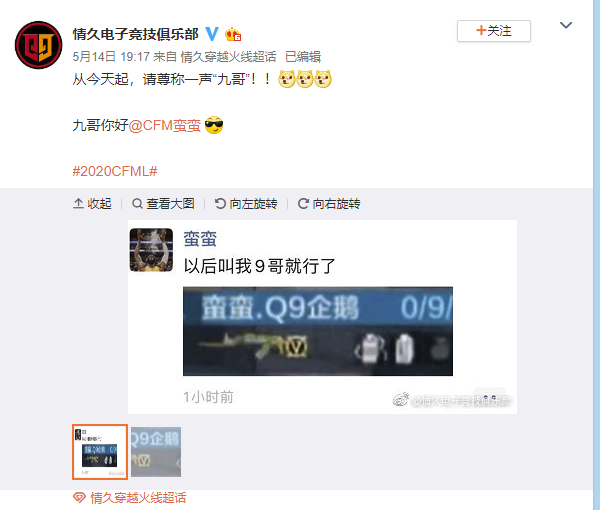Click the collapse arrow icon by 收起
The height and width of the screenshot is (510, 600).
point(78,203)
